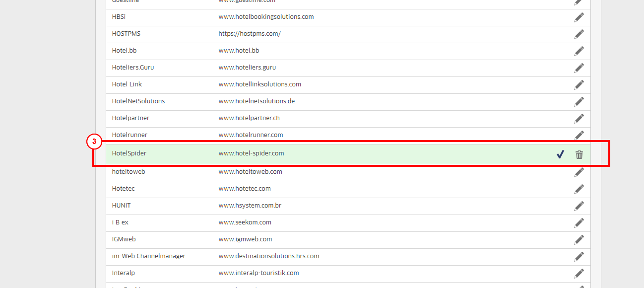Select the hoteltoweb name cell
The height and width of the screenshot is (288, 644).
point(129,172)
